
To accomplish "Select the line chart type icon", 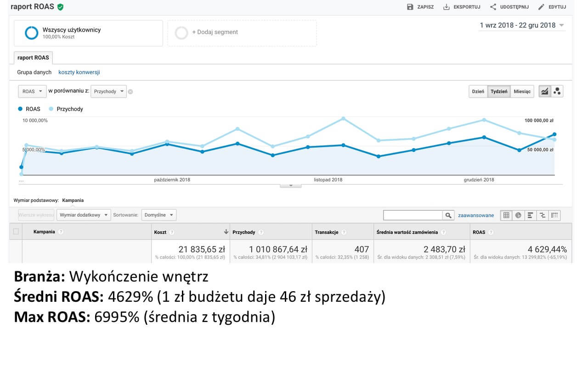I will 545,91.
